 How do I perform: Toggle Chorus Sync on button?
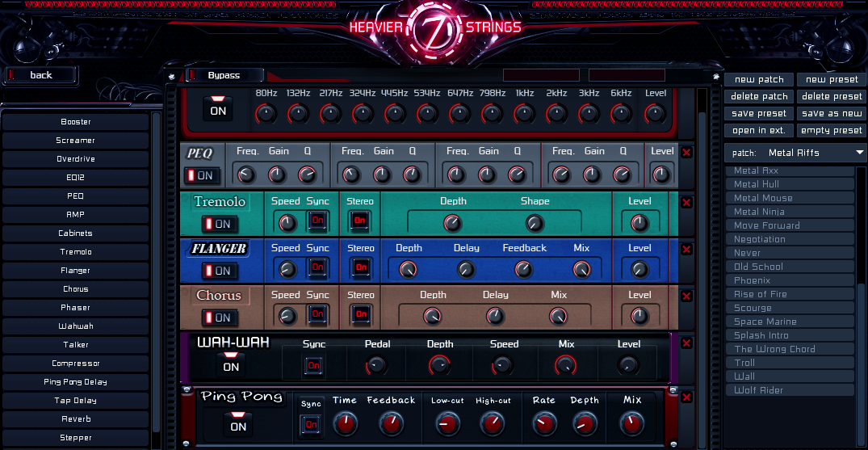click(317, 314)
